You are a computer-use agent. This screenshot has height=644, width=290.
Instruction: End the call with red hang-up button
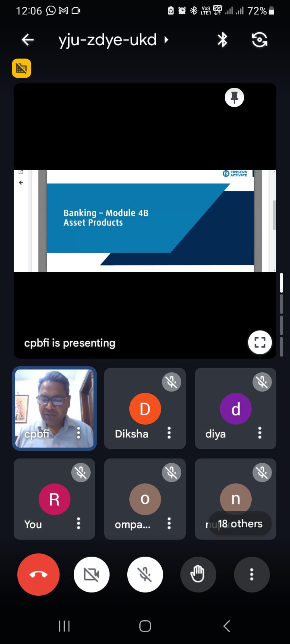pyautogui.click(x=39, y=574)
